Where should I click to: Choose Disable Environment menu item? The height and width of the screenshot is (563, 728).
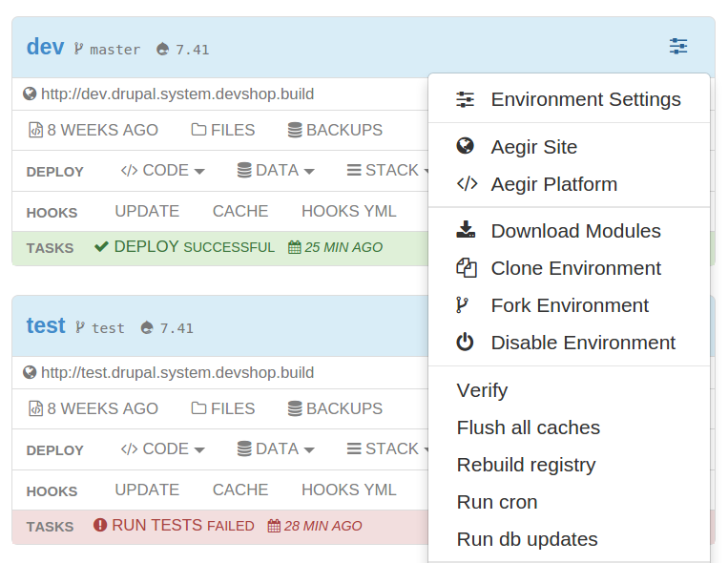[x=569, y=343]
